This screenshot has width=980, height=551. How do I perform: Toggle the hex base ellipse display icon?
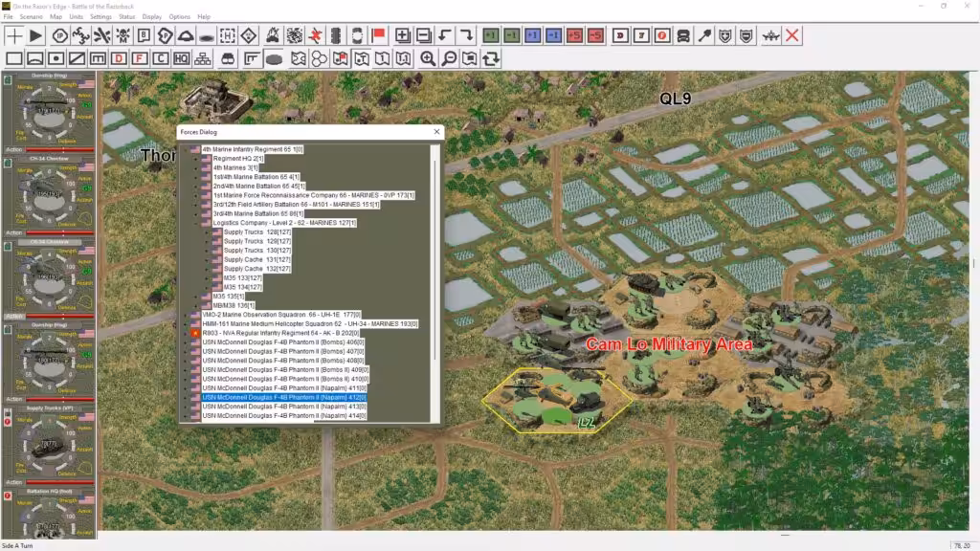click(x=274, y=58)
